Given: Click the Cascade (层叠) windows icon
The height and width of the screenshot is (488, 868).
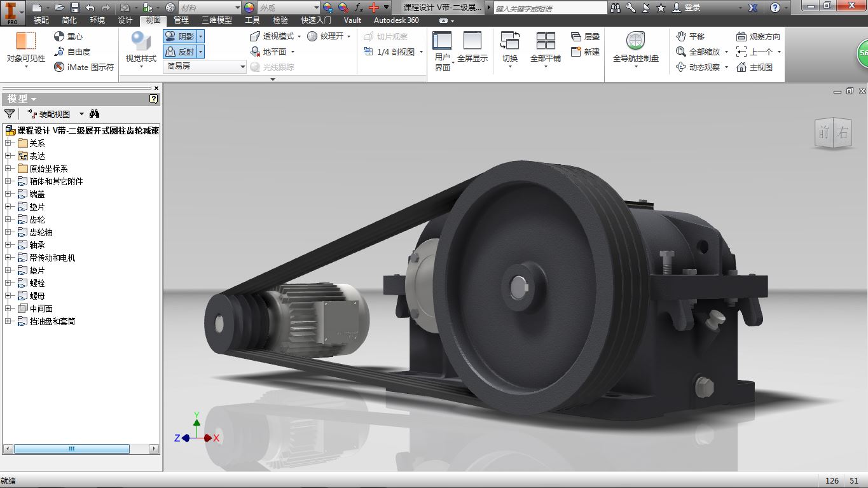Looking at the screenshot, I should [x=576, y=36].
